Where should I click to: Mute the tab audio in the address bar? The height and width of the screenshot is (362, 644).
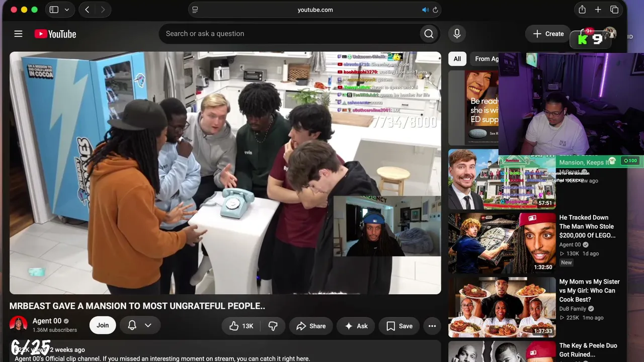pos(425,10)
